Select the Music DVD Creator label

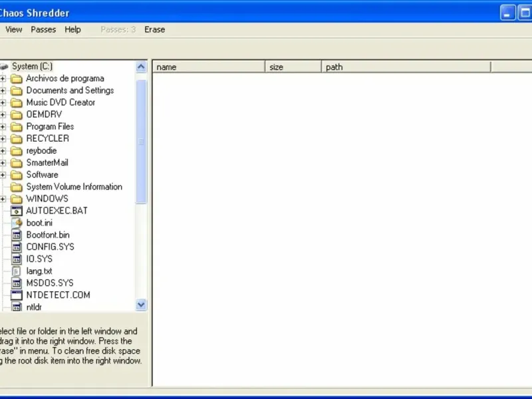[x=61, y=102]
